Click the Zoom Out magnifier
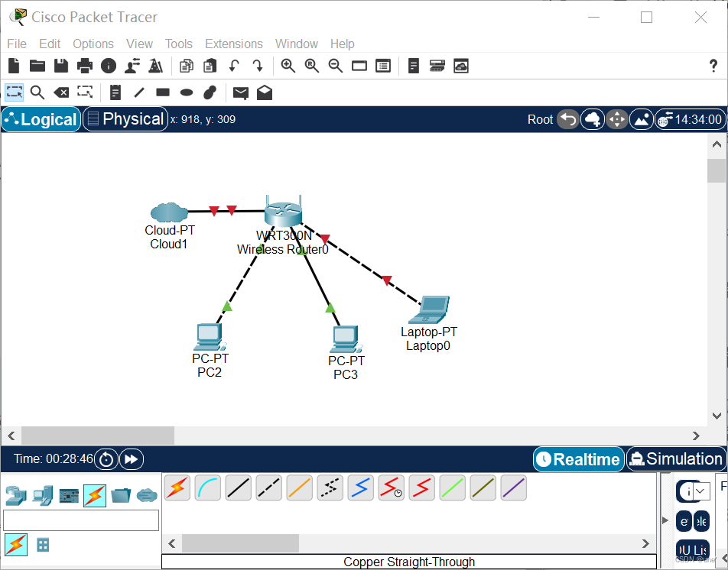Screen dimensions: 728x570 [x=335, y=66]
